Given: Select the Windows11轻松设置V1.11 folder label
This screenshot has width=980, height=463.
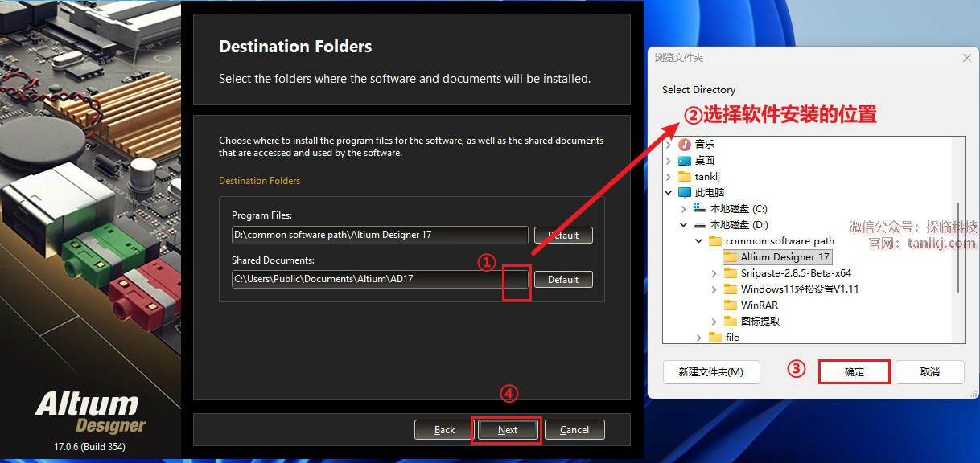Looking at the screenshot, I should click(x=800, y=289).
